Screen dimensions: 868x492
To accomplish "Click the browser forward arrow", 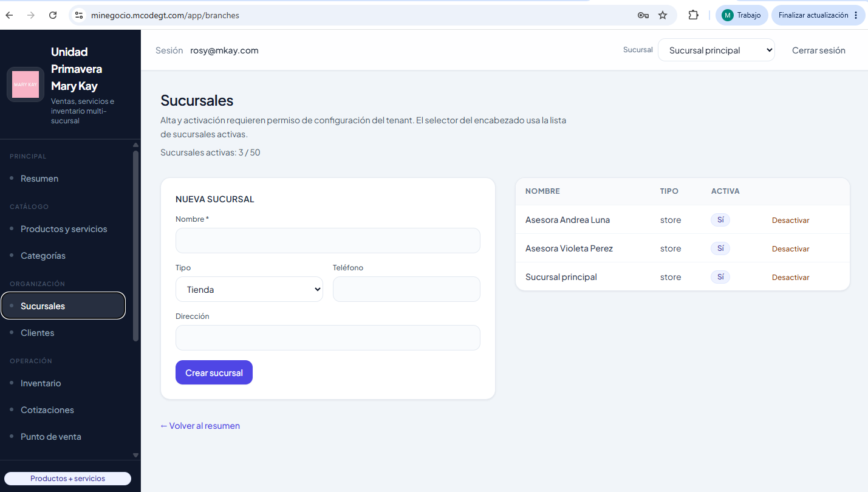I will coord(31,15).
